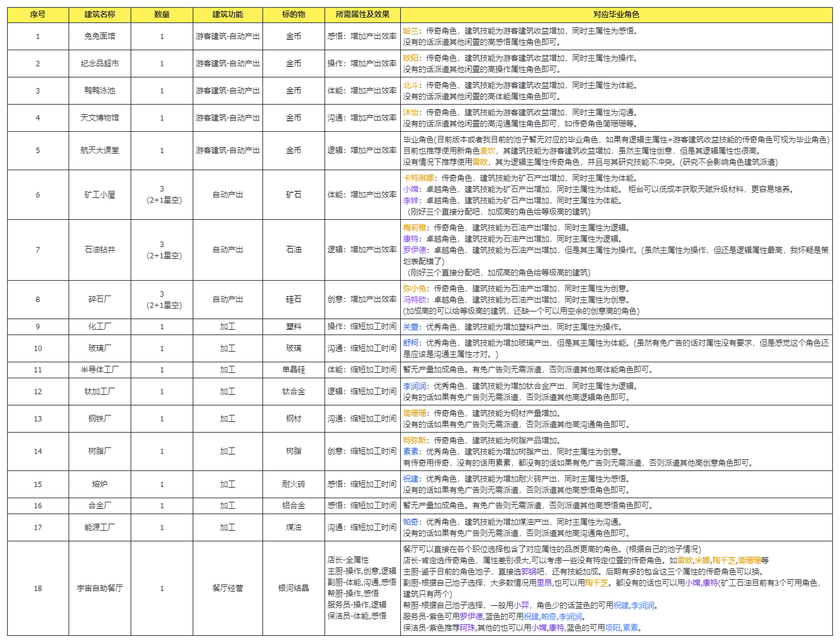Select the 建筑功能 header cell
The height and width of the screenshot is (643, 840).
click(x=228, y=15)
